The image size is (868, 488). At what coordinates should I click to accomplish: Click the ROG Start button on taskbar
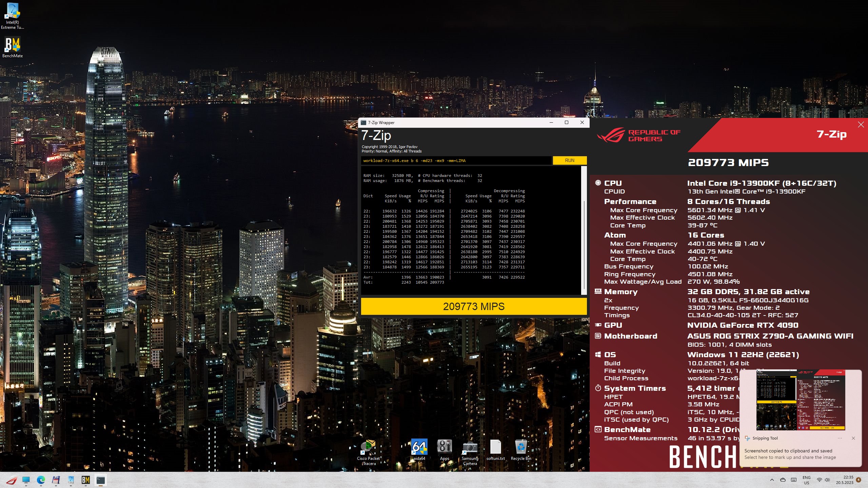11,480
